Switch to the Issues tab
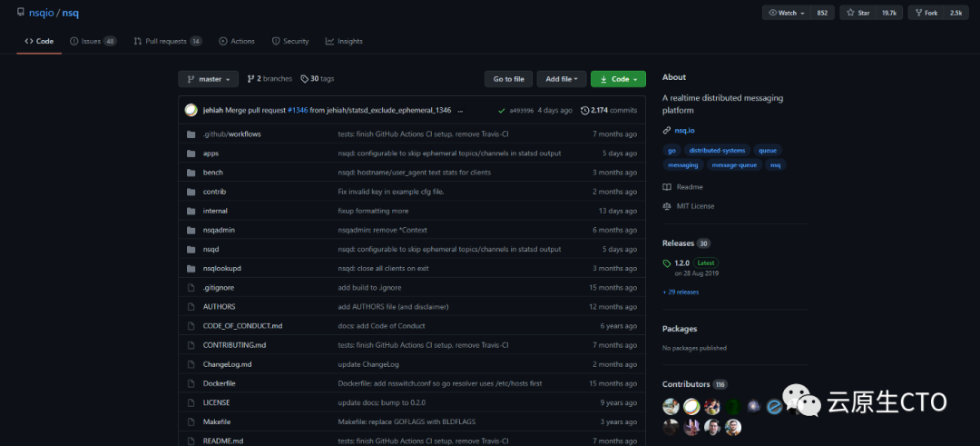 click(93, 41)
